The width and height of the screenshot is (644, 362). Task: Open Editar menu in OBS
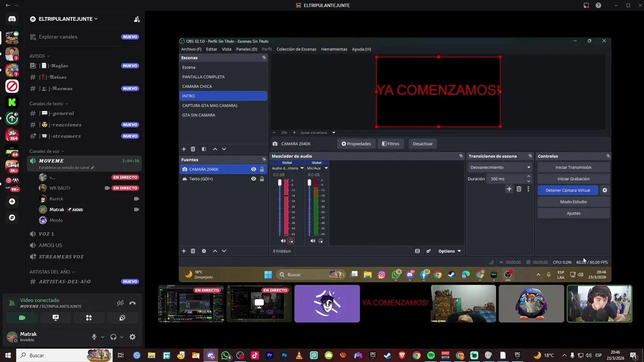[212, 49]
